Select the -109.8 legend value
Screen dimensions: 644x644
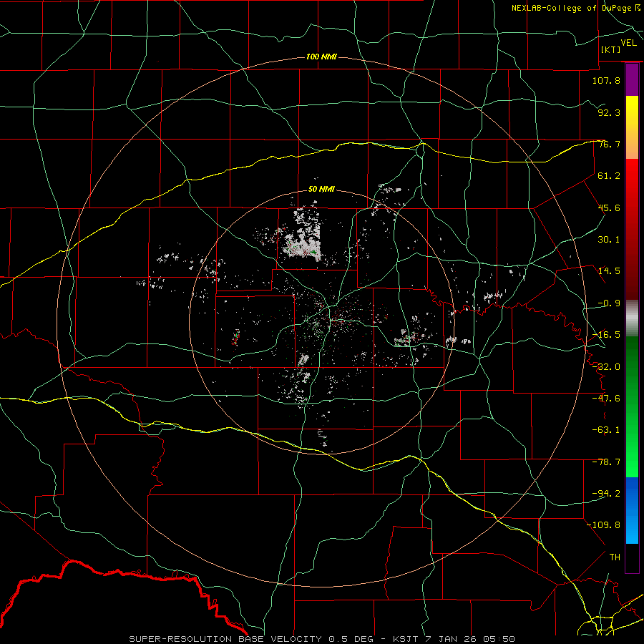[604, 525]
